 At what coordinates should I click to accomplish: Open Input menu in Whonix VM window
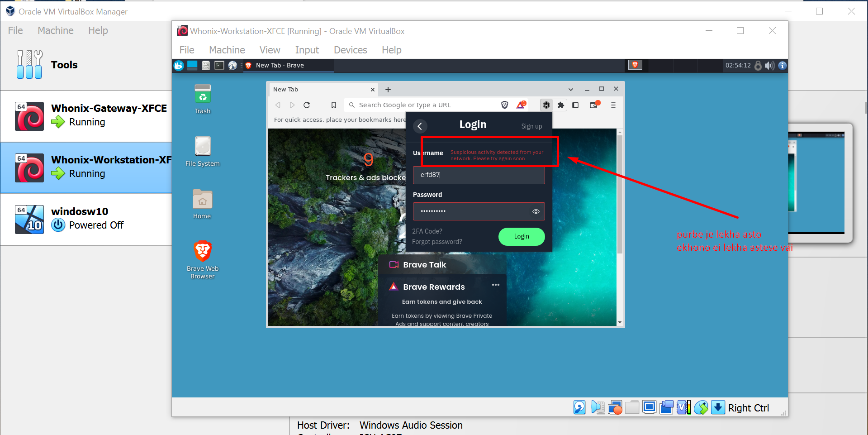[307, 50]
